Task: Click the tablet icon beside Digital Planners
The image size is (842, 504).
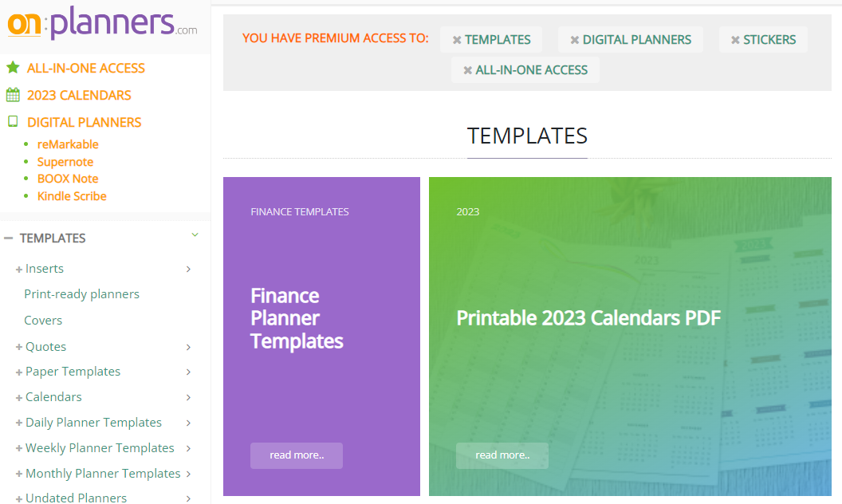Action: (x=13, y=121)
